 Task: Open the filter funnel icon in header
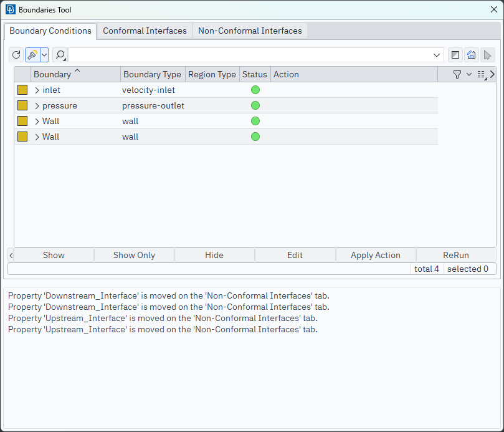coord(457,74)
